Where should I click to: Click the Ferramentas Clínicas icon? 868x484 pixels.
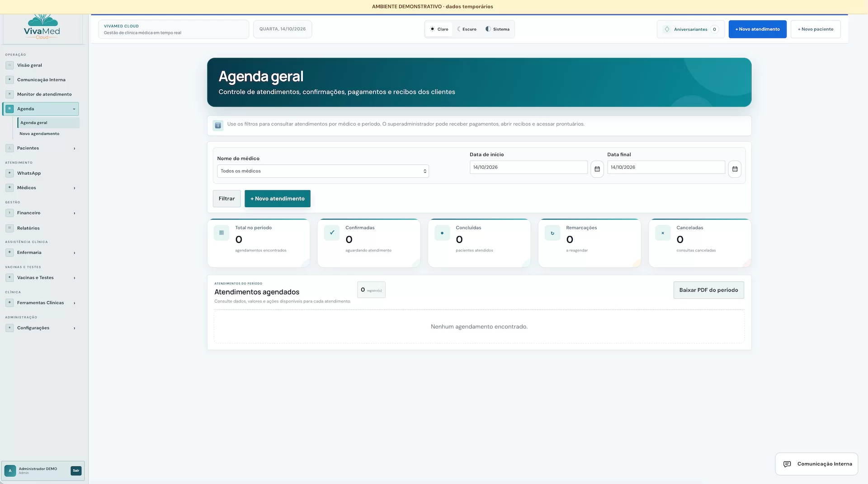9,303
